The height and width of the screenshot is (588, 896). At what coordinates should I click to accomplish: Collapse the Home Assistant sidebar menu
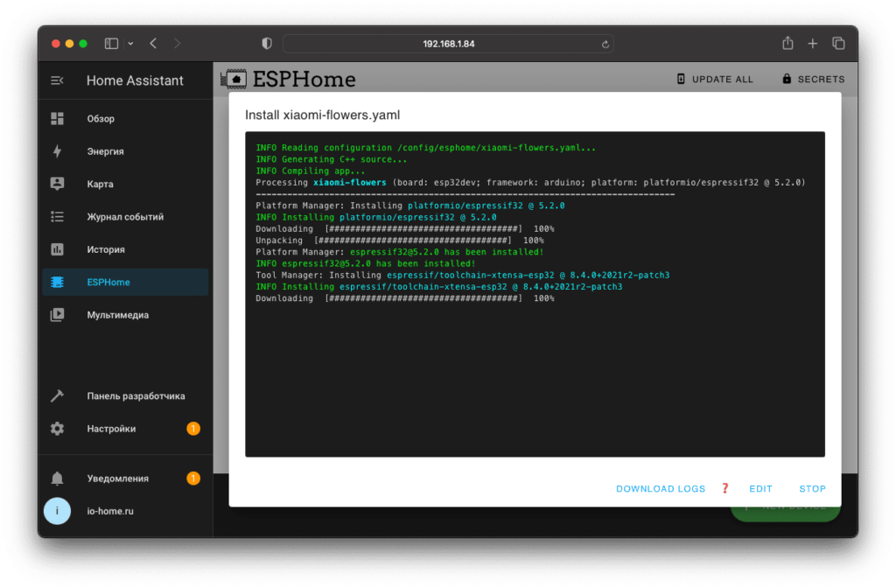click(57, 80)
